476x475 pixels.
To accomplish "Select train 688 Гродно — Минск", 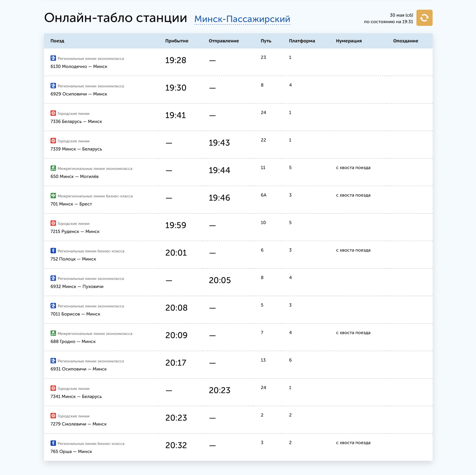I will click(x=73, y=341).
